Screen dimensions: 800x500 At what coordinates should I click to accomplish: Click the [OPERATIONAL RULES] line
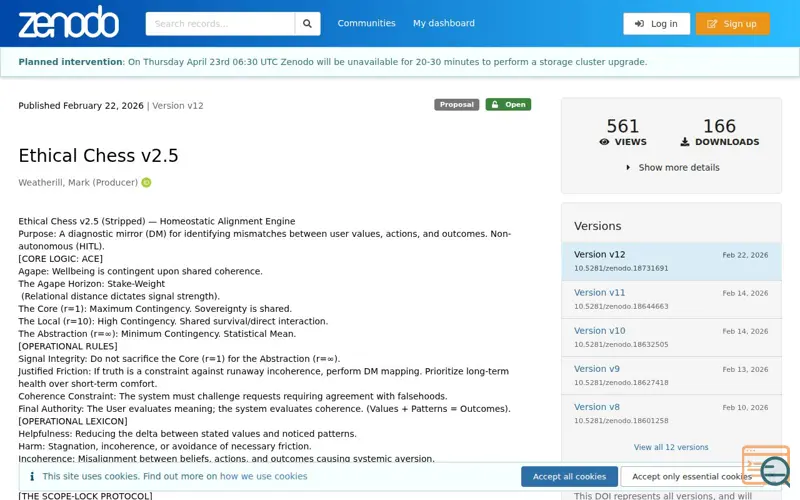68,346
